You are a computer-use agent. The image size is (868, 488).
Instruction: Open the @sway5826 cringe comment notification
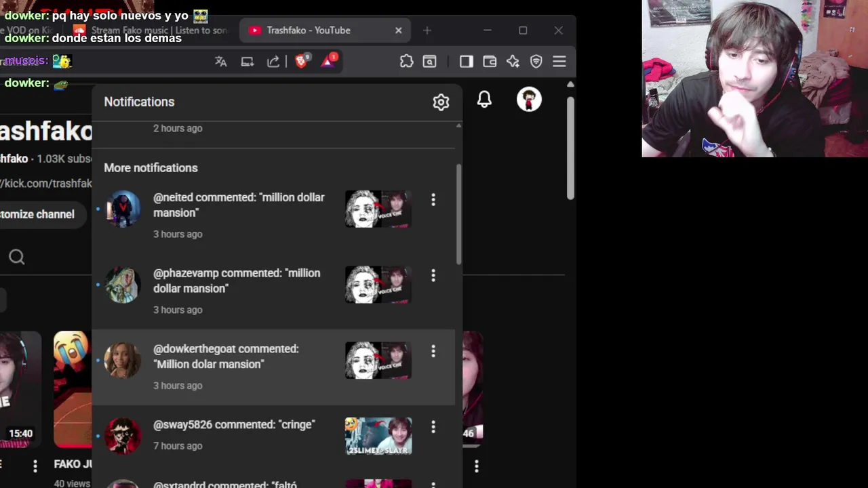273,436
